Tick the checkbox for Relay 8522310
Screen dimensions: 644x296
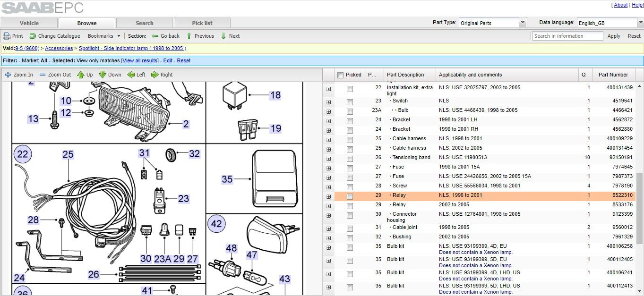pyautogui.click(x=350, y=196)
